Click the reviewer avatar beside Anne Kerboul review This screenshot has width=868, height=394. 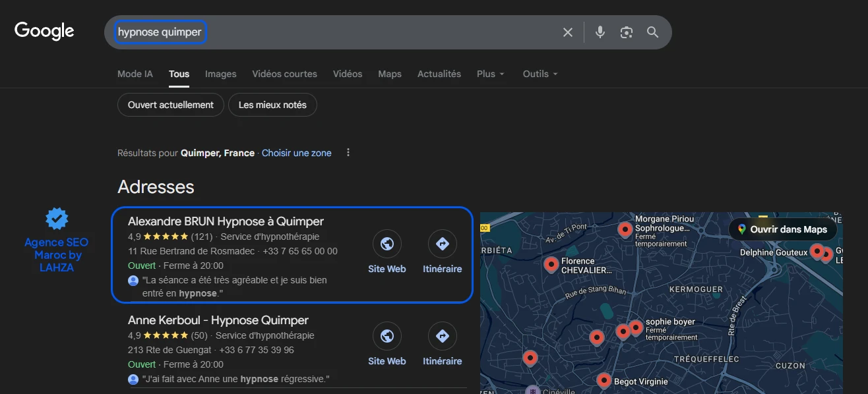coord(133,380)
